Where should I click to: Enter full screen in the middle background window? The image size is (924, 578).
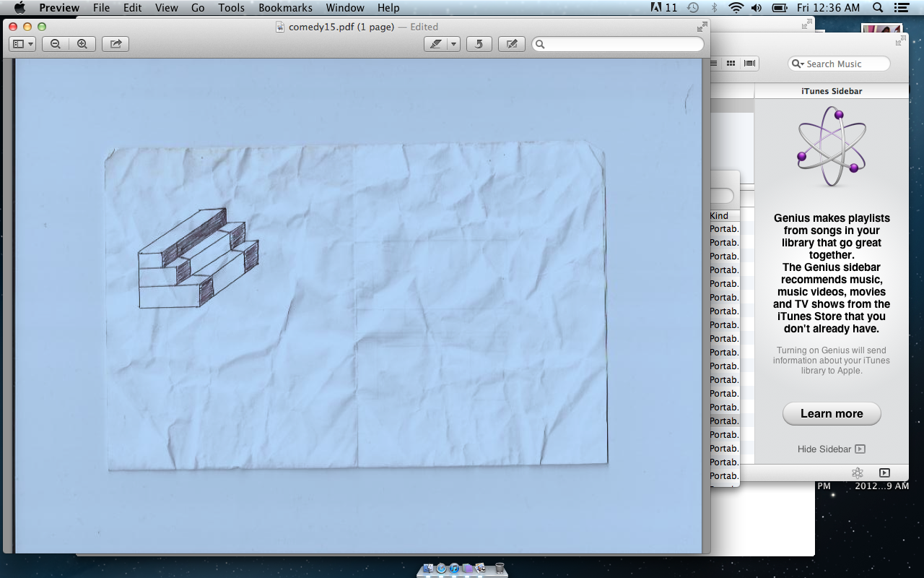point(807,25)
